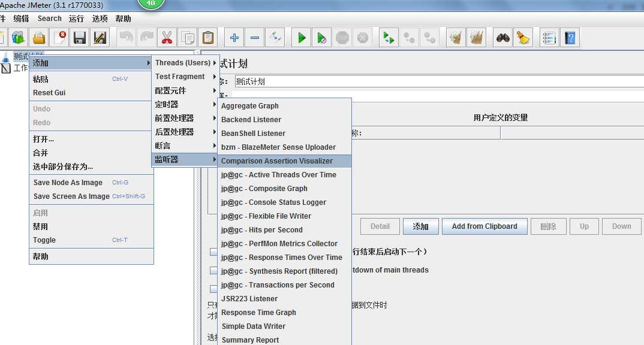Click the Reset Search broom icon

[523, 38]
